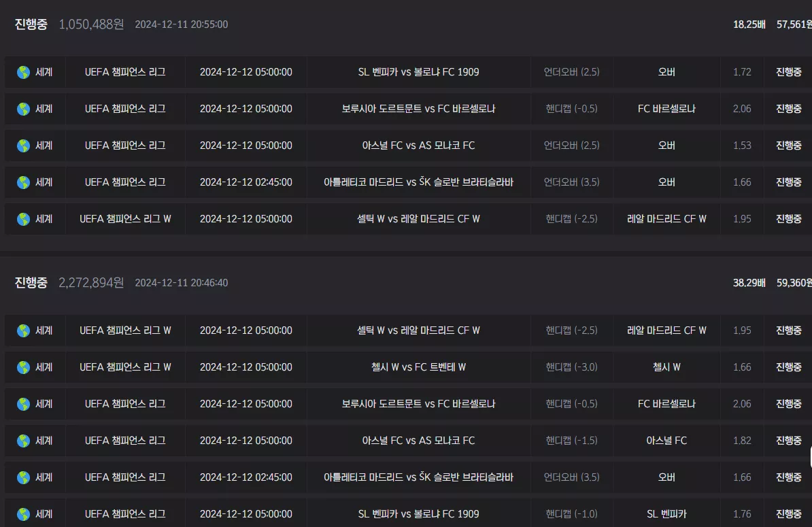The height and width of the screenshot is (527, 812).
Task: Click globe icon in SL 벤피카 언더오버 row
Action: pyautogui.click(x=23, y=72)
